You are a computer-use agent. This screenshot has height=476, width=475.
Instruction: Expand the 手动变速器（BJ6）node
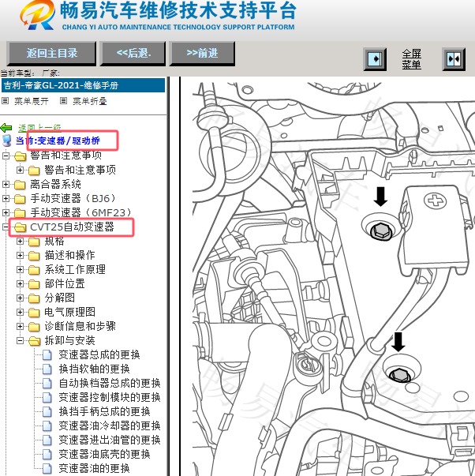pyautogui.click(x=6, y=199)
